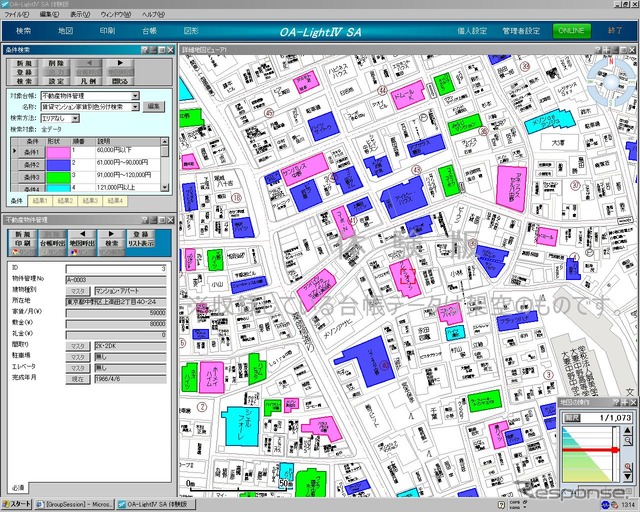Click the red zoom-in magnifier in map operation panel
Image resolution: width=640 pixels, height=512 pixels.
(628, 466)
